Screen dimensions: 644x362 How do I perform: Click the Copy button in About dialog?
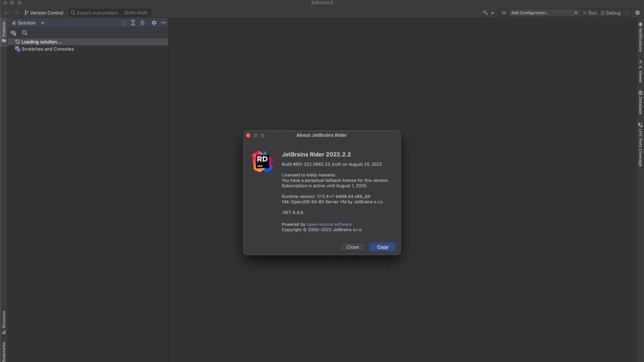point(382,247)
